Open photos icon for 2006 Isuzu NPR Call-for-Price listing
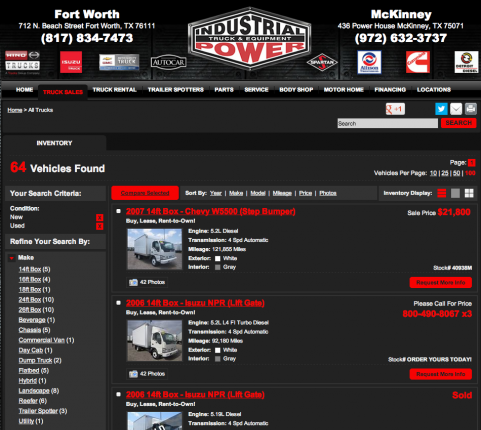 (133, 374)
